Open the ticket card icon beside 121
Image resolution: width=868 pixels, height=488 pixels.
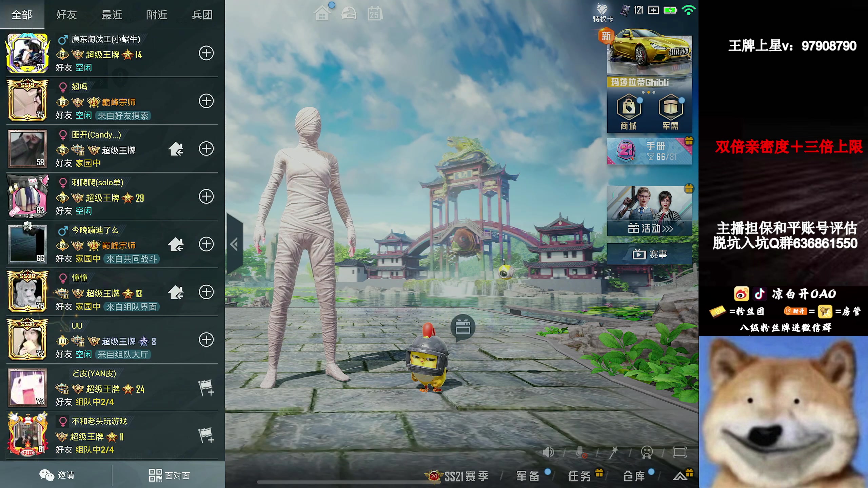(625, 11)
